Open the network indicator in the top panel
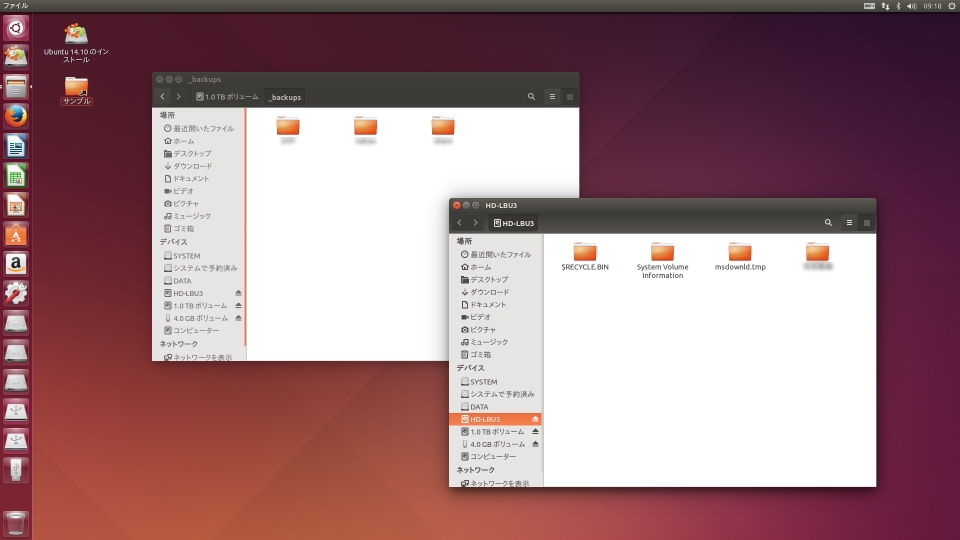The image size is (960, 540). 885,6
